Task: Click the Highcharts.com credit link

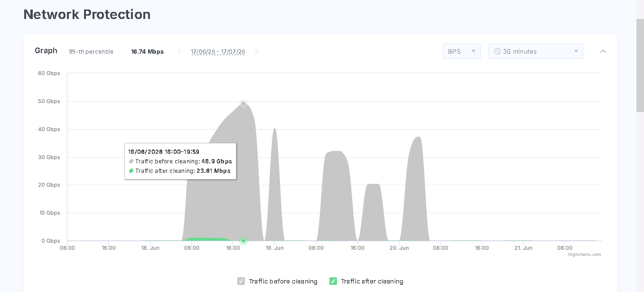Action: [x=584, y=254]
